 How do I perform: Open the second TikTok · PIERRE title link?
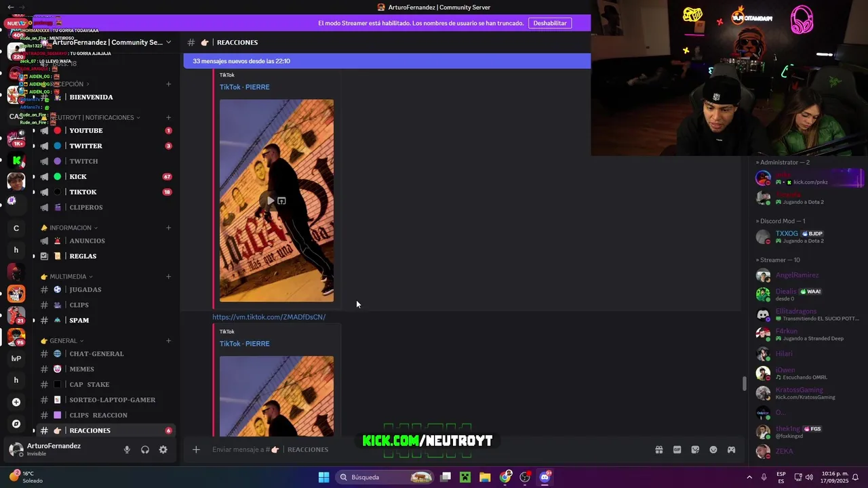coord(244,344)
